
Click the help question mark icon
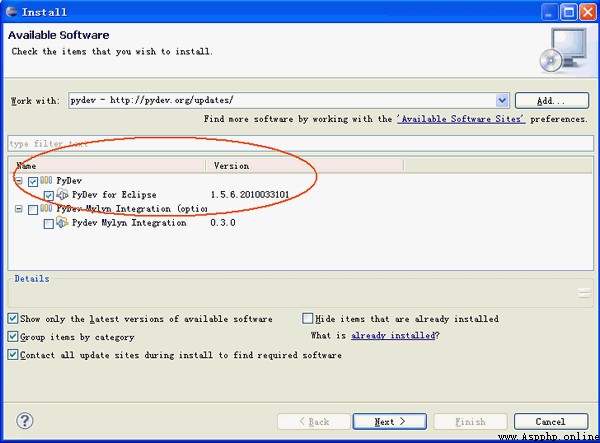click(25, 421)
